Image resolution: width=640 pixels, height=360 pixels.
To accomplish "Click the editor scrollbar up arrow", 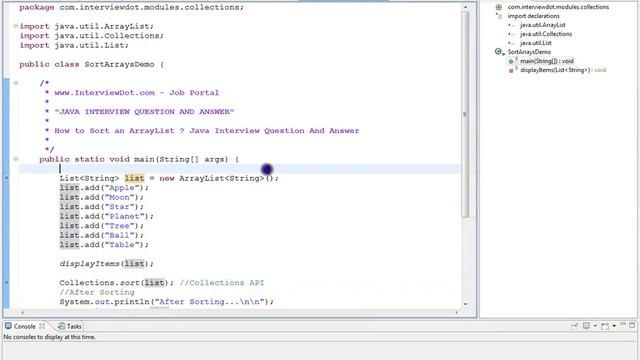I will coord(465,7).
